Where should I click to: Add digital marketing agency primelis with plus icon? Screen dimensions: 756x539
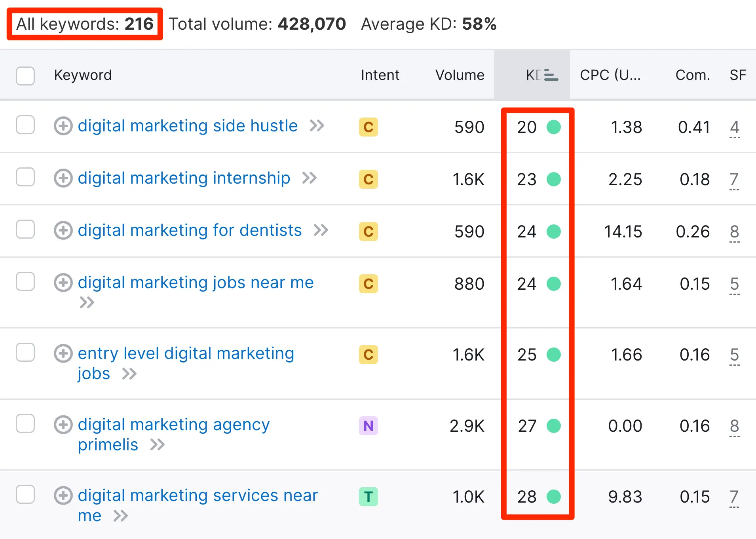63,425
